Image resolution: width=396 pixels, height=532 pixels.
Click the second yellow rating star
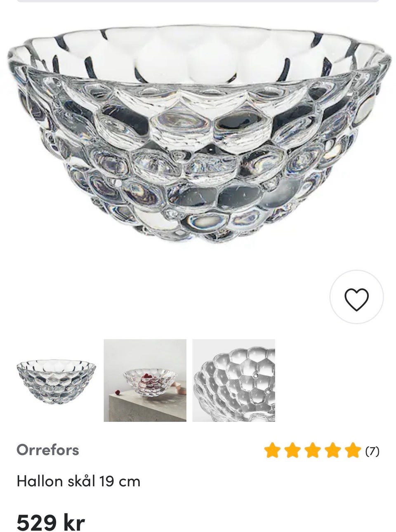tap(292, 450)
